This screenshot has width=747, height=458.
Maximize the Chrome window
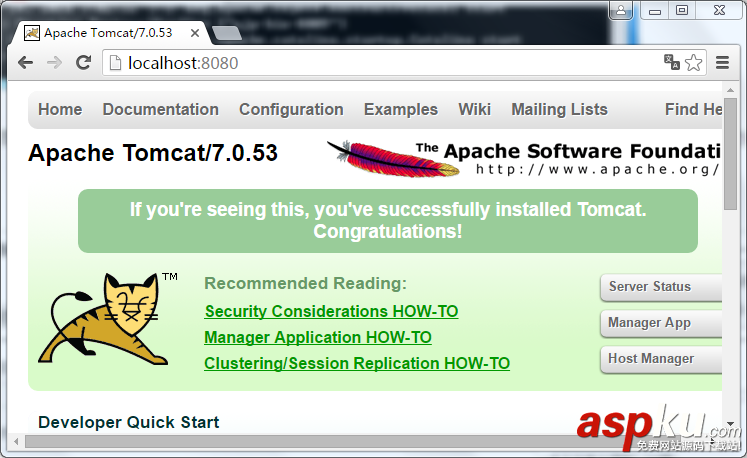point(682,10)
